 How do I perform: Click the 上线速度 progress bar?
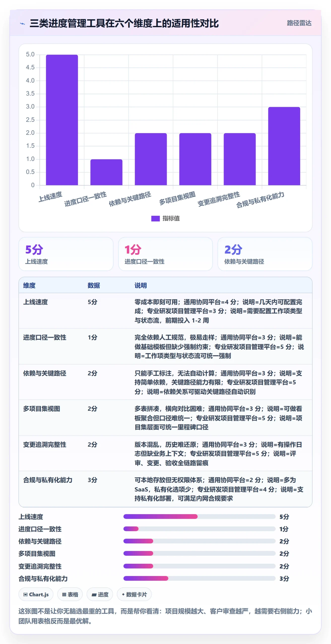[x=199, y=516]
